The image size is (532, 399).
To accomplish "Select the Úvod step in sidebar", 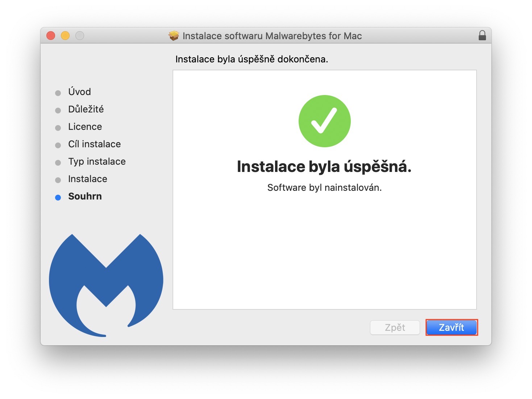I will coord(79,92).
